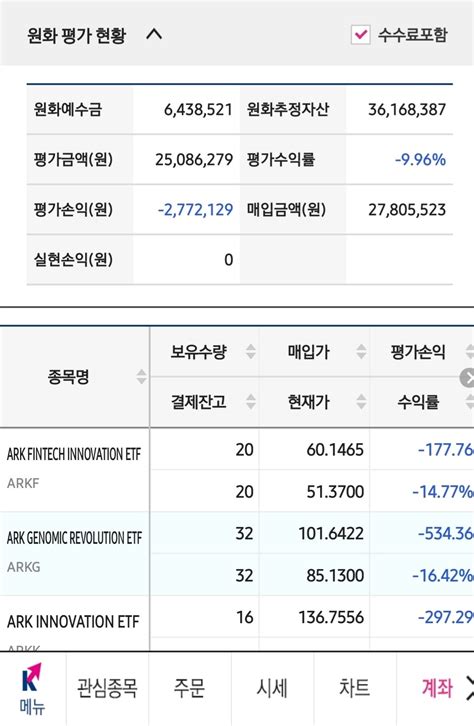Click the 평가손익 value -2,772,129
The width and height of the screenshot is (474, 726).
[x=195, y=210]
